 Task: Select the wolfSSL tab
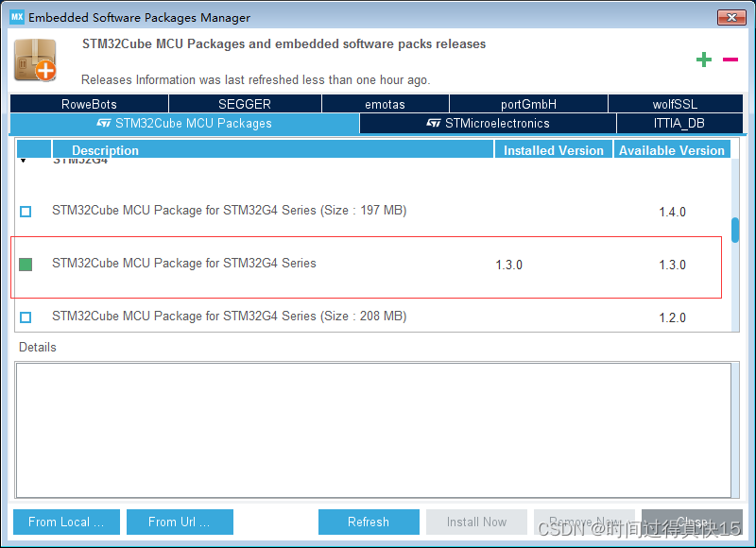coord(675,104)
